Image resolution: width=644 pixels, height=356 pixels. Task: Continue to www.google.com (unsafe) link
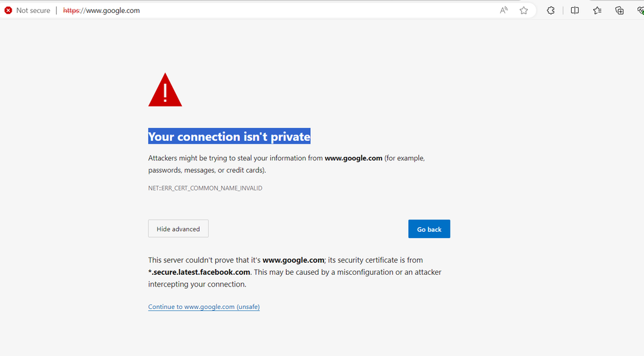point(204,307)
